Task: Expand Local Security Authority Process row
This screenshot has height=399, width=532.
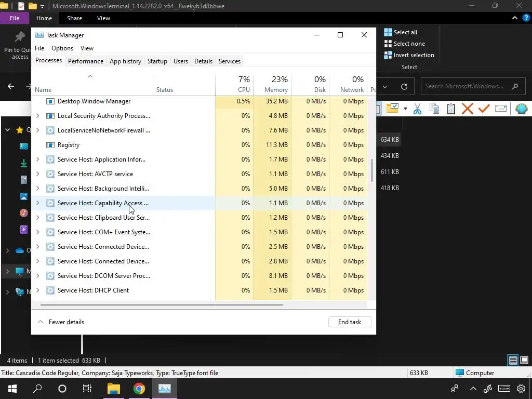Action: tap(37, 116)
